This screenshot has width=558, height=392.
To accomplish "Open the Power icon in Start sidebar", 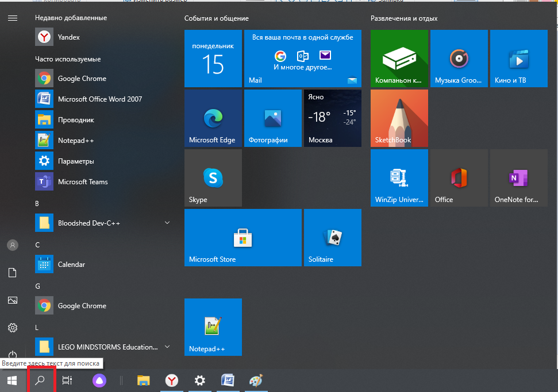I will pos(13,354).
